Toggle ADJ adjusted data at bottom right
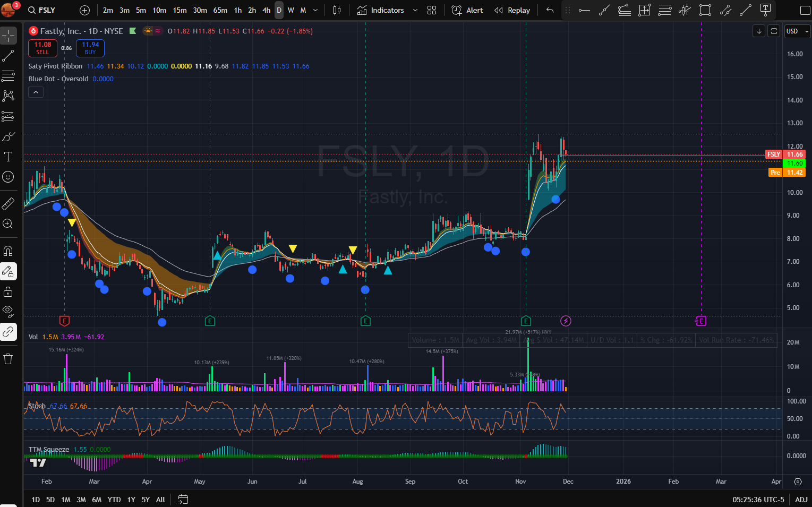This screenshot has width=812, height=507. tap(801, 500)
